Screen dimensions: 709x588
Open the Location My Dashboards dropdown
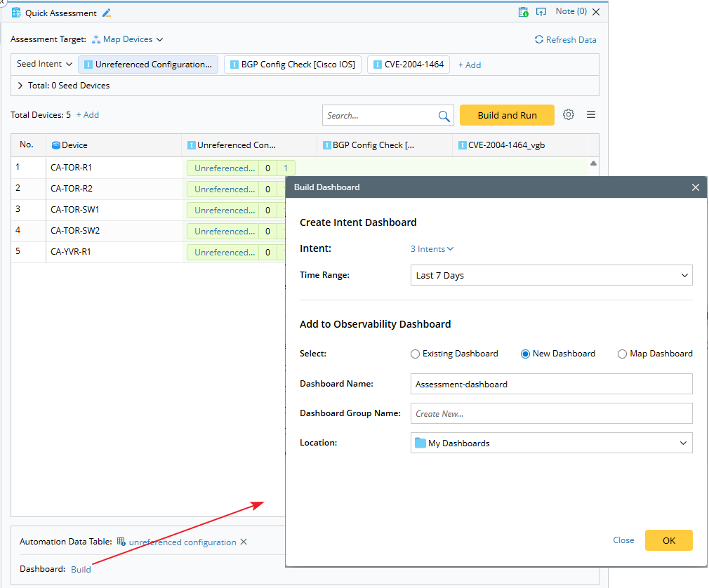click(551, 443)
